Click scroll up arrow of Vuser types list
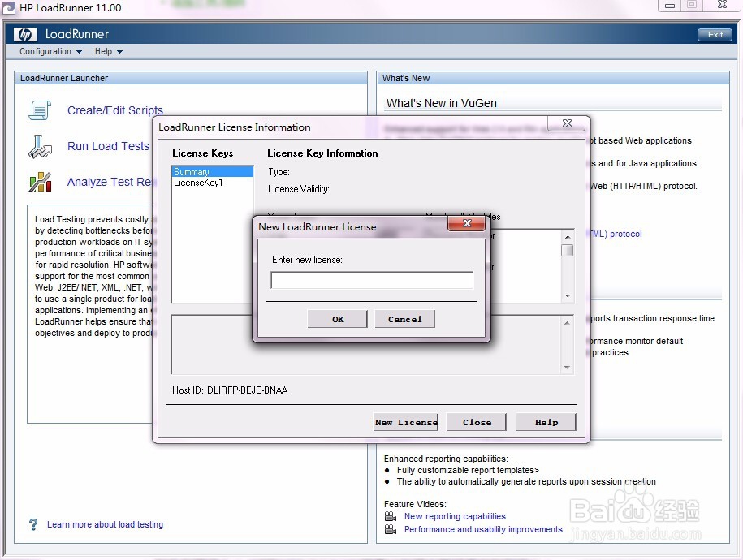 point(568,236)
